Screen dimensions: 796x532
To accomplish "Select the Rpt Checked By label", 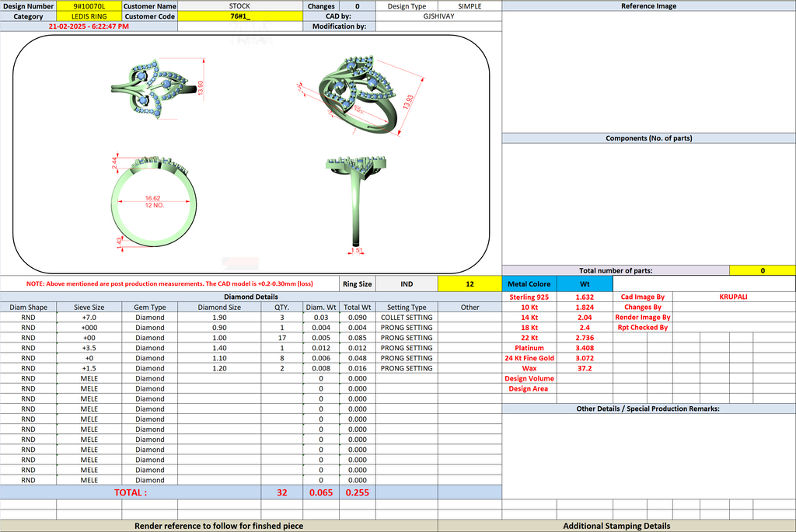I will [642, 328].
